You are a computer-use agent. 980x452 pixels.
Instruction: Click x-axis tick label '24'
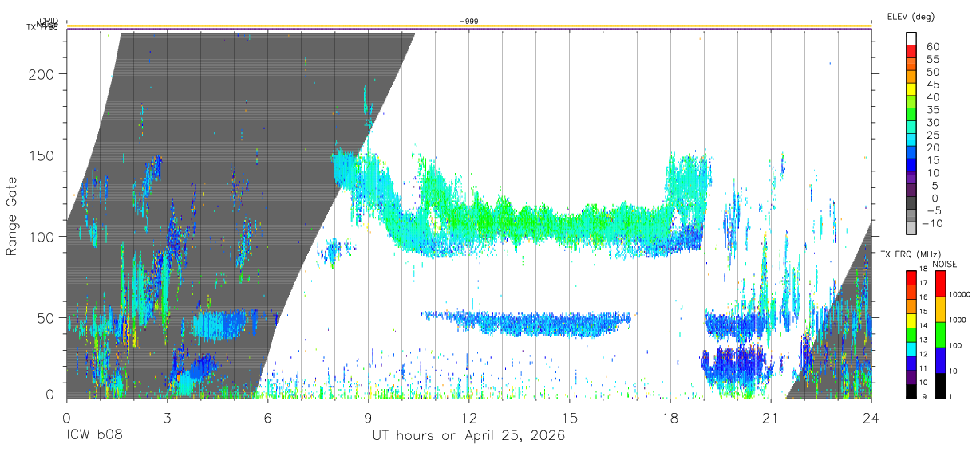(x=871, y=417)
